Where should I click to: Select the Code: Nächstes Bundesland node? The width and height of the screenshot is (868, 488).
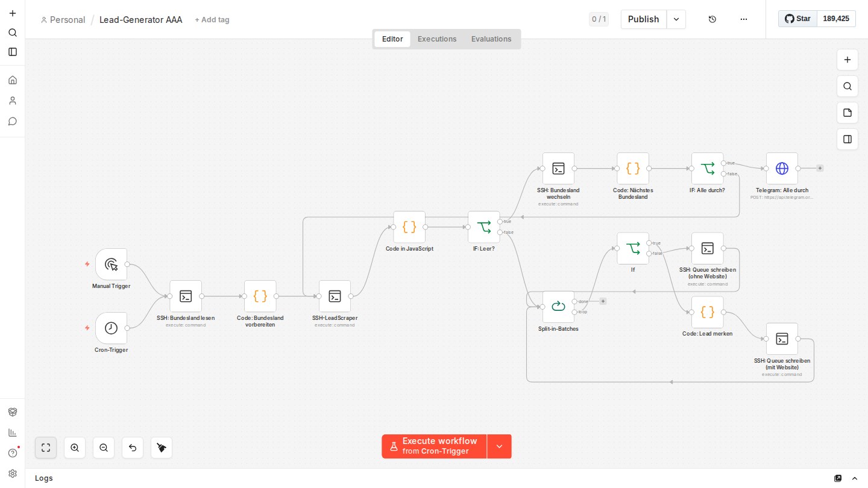(633, 169)
